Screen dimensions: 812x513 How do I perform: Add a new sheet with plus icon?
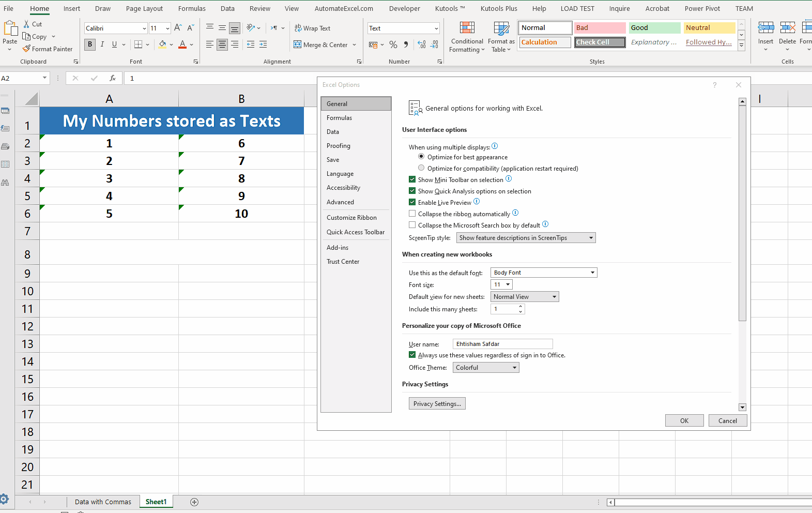coord(194,502)
